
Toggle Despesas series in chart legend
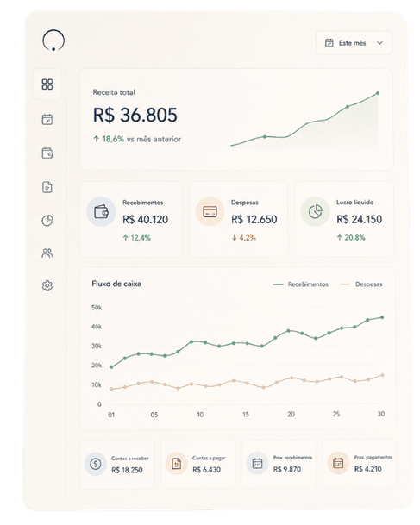[x=361, y=284]
